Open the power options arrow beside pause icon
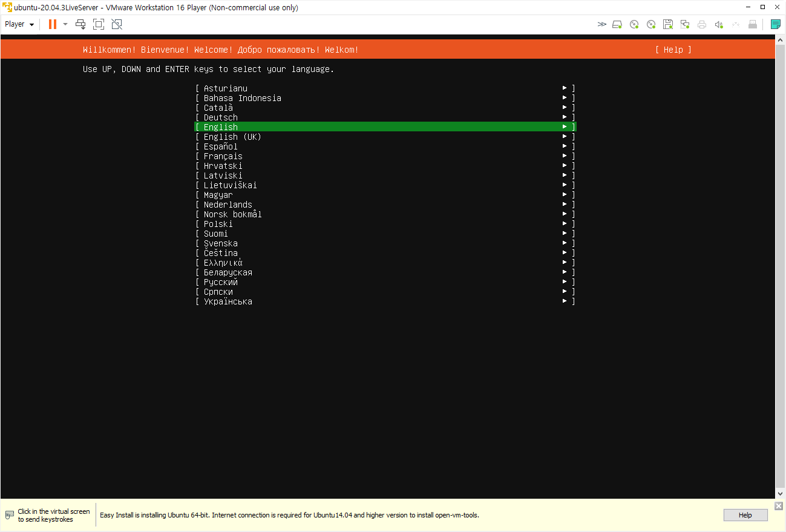 [x=65, y=24]
